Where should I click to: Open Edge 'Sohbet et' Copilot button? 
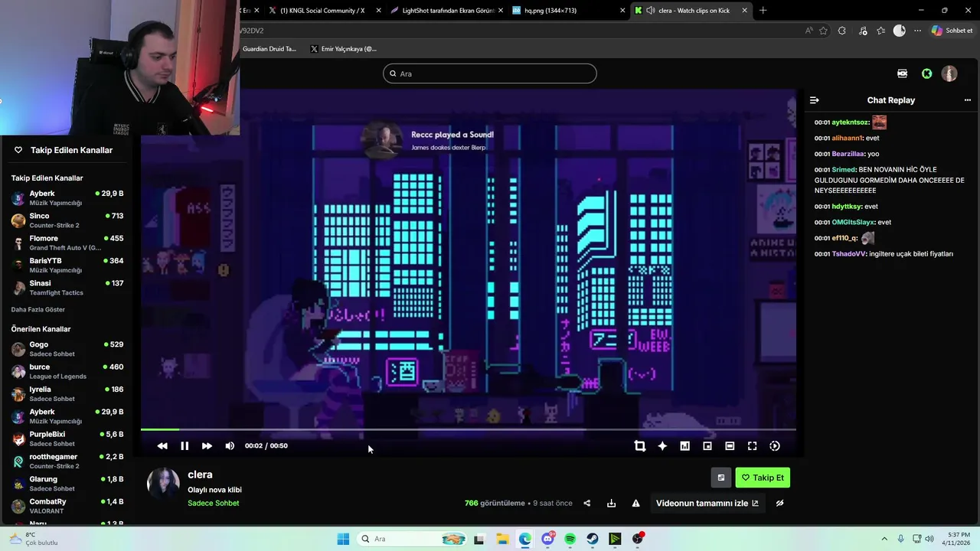[x=952, y=31]
